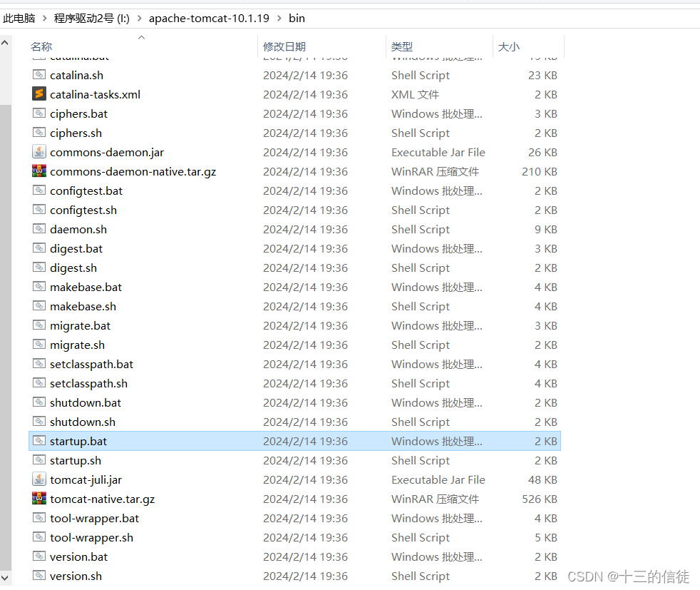The image size is (700, 590).
Task: Select the digest.sh file name
Action: click(73, 268)
